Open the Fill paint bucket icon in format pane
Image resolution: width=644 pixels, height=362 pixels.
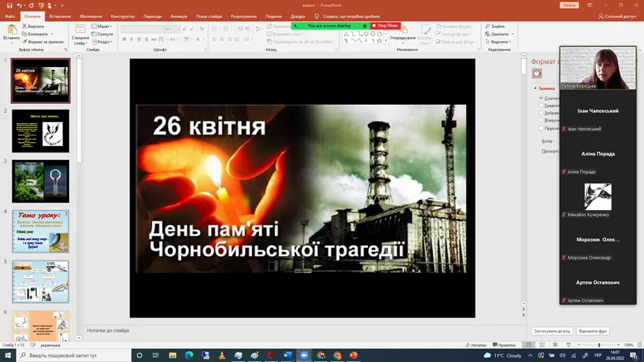537,73
